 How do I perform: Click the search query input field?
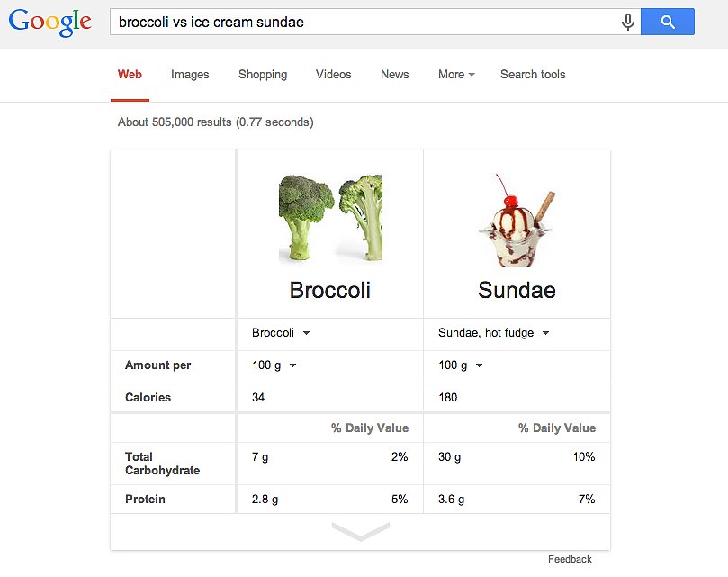click(x=360, y=23)
